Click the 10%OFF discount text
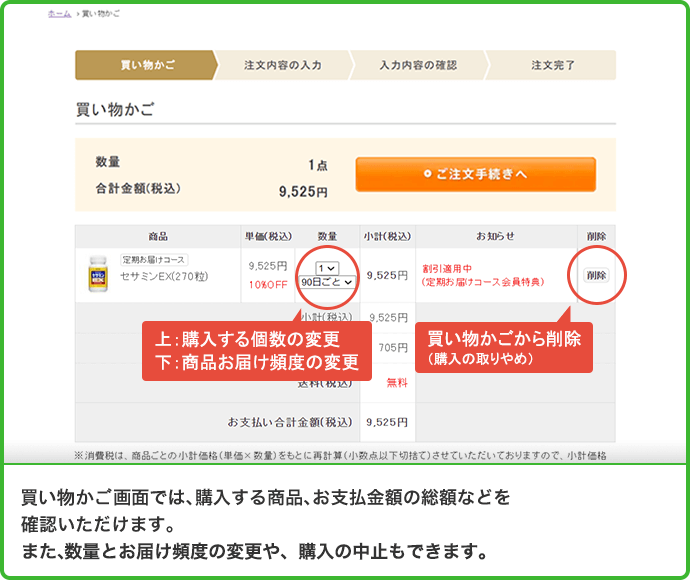690x580 pixels. tap(268, 285)
